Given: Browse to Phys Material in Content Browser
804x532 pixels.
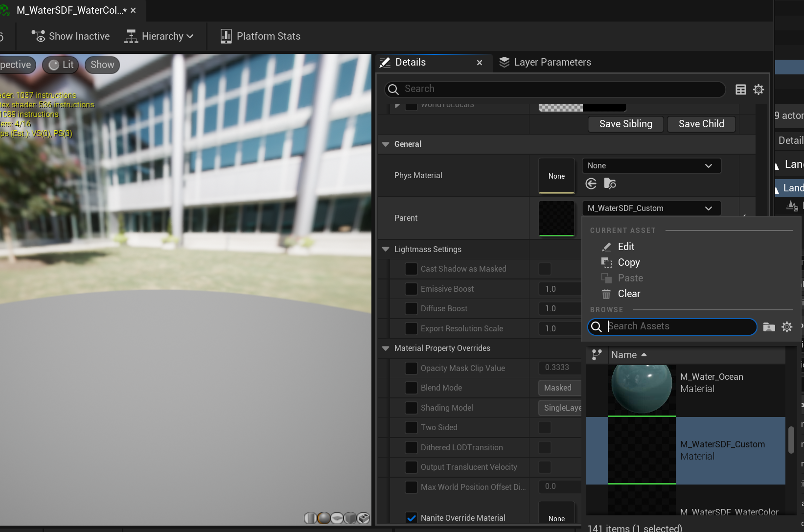Looking at the screenshot, I should [x=610, y=184].
